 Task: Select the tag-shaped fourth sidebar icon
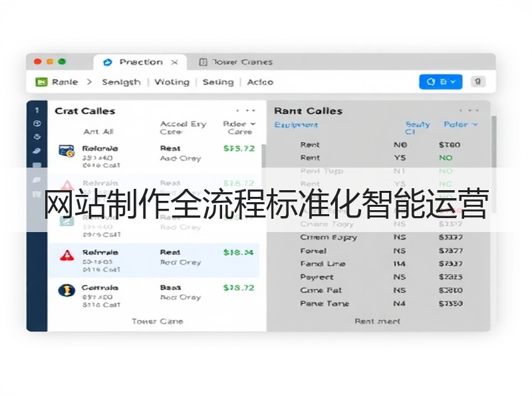tap(37, 151)
